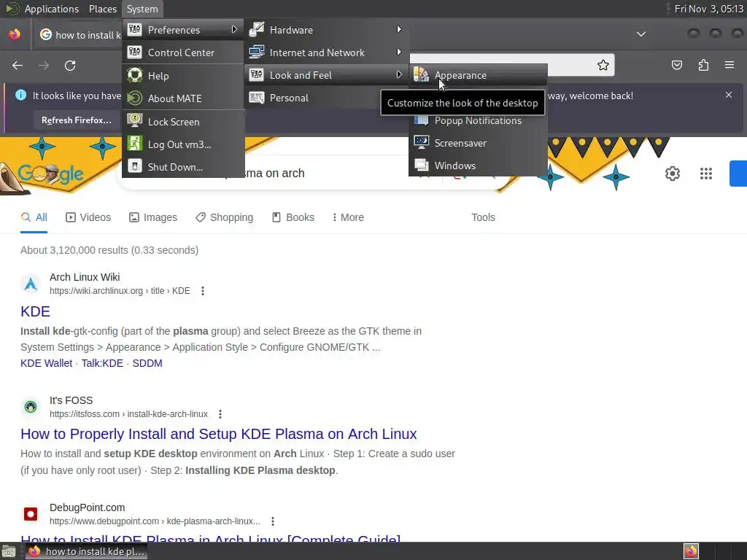Open the Appearance preferences item
Image resolution: width=747 pixels, height=560 pixels.
click(478, 75)
